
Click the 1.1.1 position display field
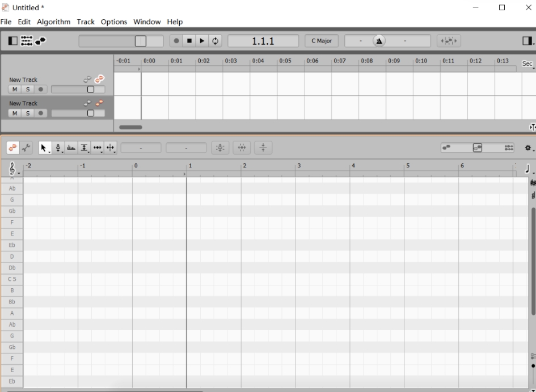(263, 41)
